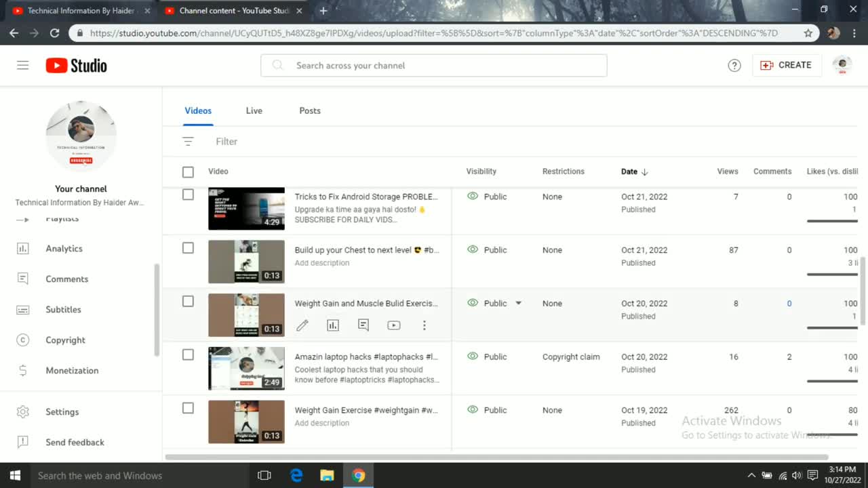This screenshot has width=868, height=488.
Task: Switch to Technical Information browser tab
Action: [x=81, y=11]
